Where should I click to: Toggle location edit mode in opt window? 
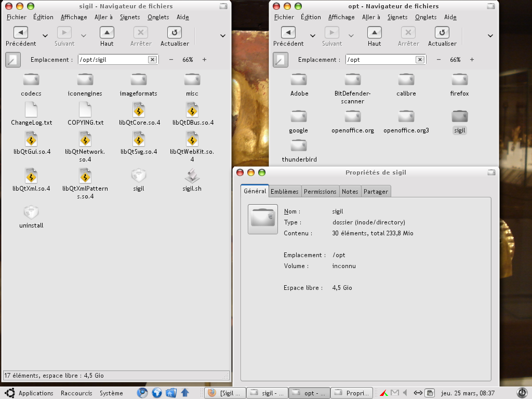point(281,60)
